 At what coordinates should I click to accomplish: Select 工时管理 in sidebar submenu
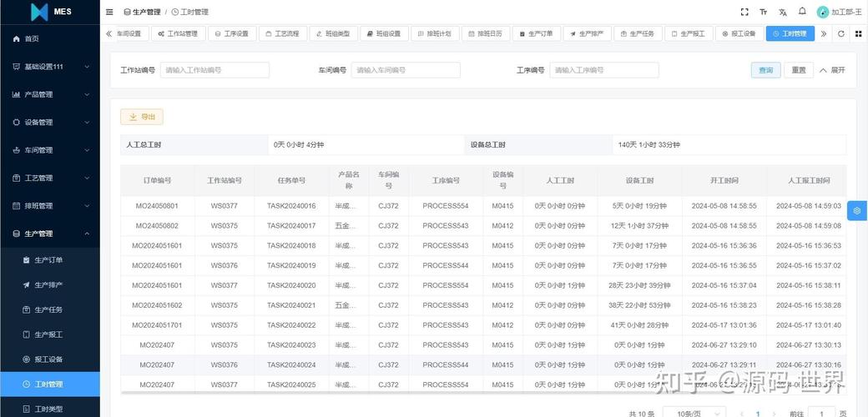pyautogui.click(x=50, y=384)
